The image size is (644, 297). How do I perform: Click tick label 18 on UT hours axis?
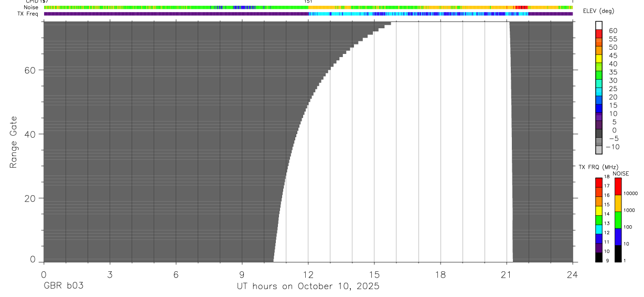click(x=441, y=274)
